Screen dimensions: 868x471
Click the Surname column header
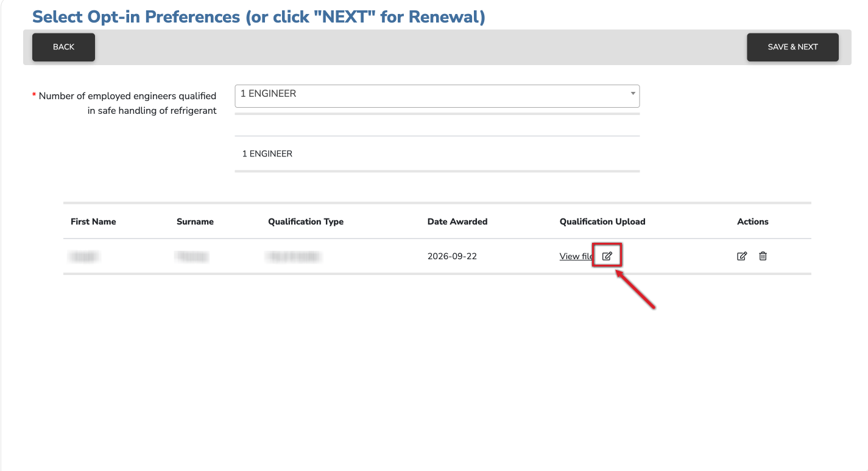195,222
